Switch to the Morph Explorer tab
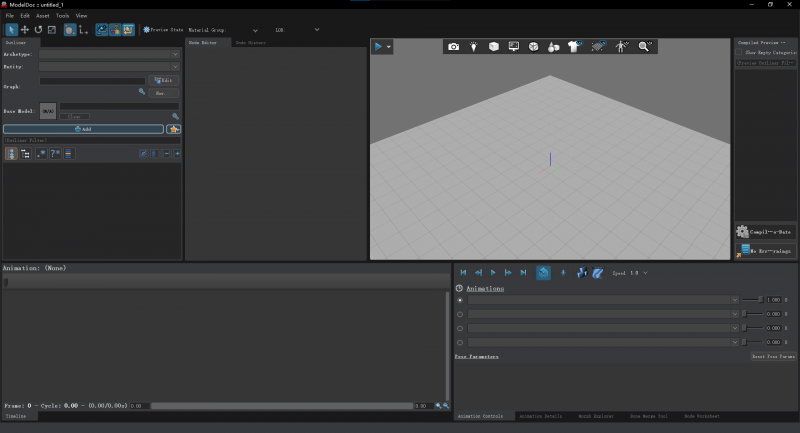Screen dimensions: 800x433 595,416
